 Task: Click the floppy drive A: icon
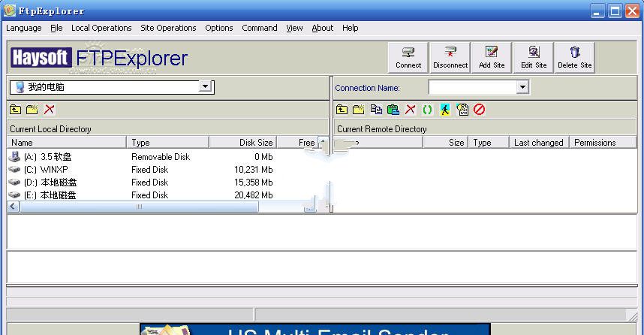(x=14, y=156)
